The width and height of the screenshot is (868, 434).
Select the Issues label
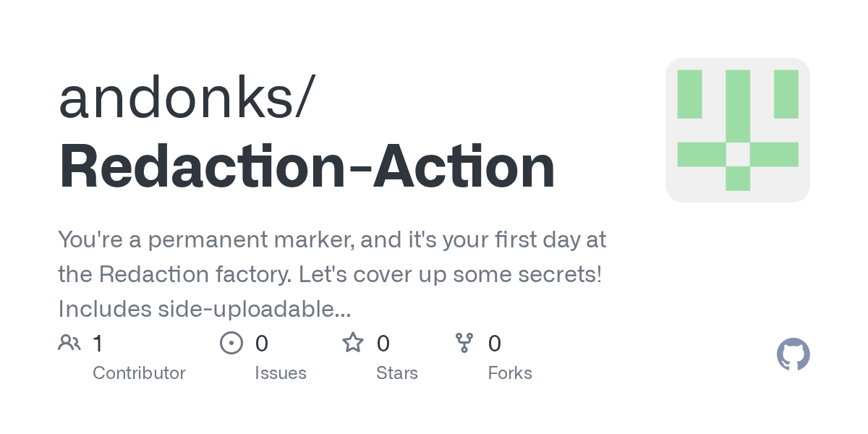(x=281, y=373)
